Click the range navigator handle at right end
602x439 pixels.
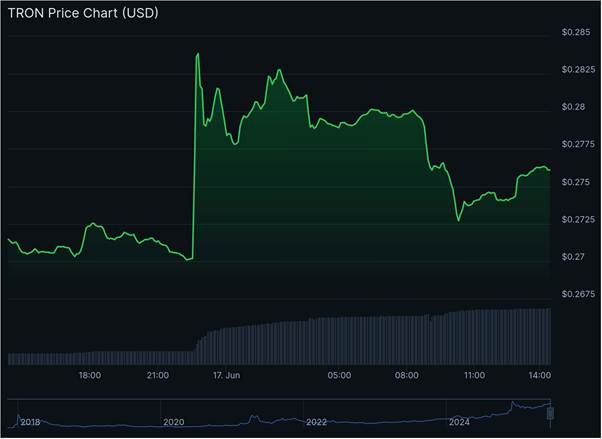click(551, 414)
